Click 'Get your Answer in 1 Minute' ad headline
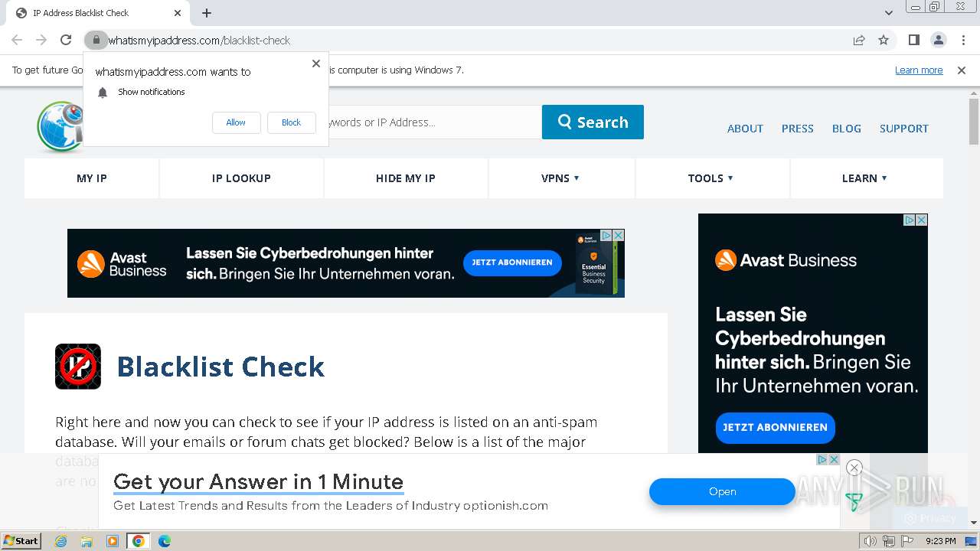Screen dimensions: 980x551 258,482
